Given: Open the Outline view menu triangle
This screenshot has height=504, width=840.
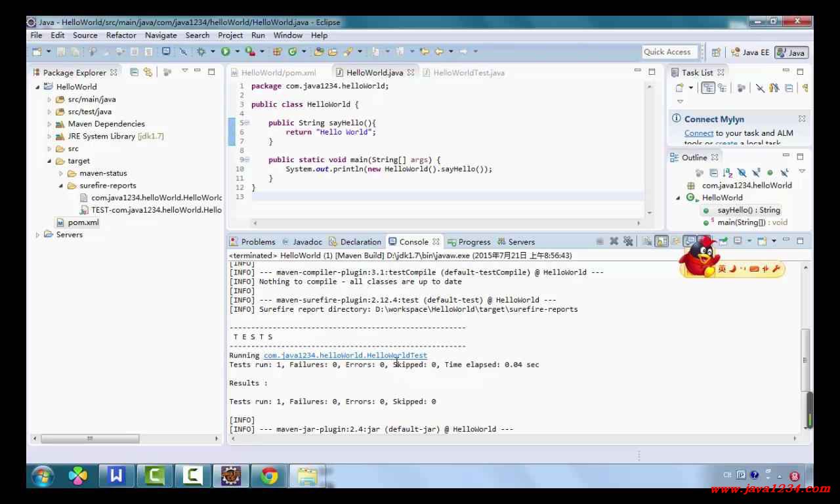Looking at the screenshot, I should [802, 171].
